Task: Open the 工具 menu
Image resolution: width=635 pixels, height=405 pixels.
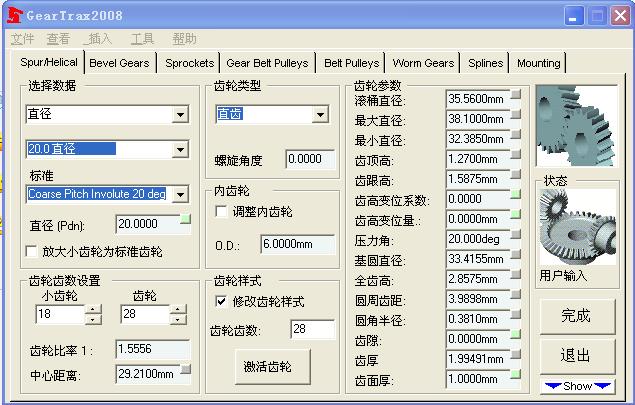Action: click(x=143, y=39)
